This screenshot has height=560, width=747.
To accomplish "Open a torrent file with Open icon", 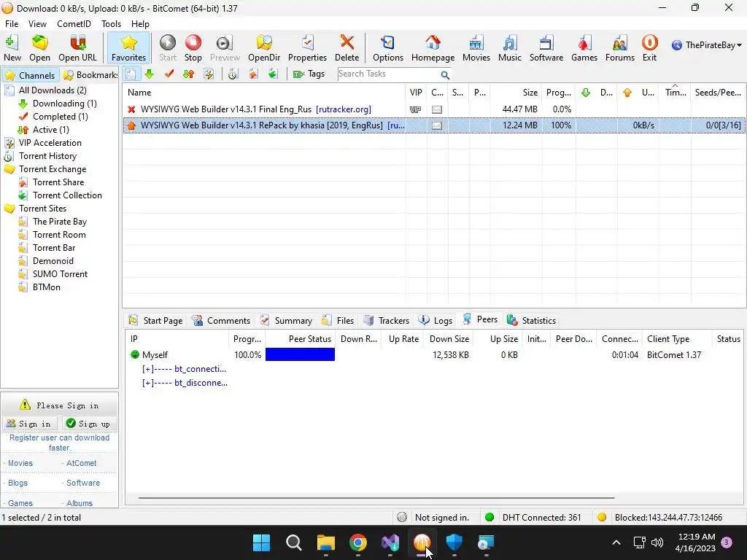I will coord(39,48).
